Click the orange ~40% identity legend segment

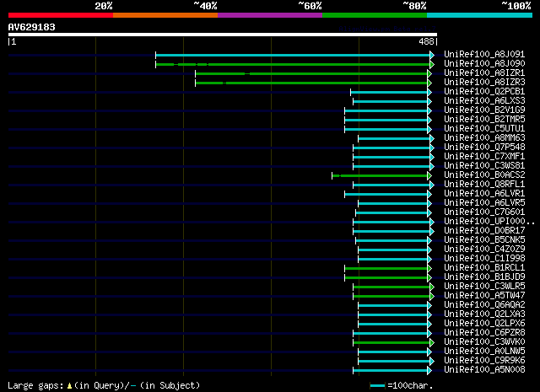pos(165,15)
